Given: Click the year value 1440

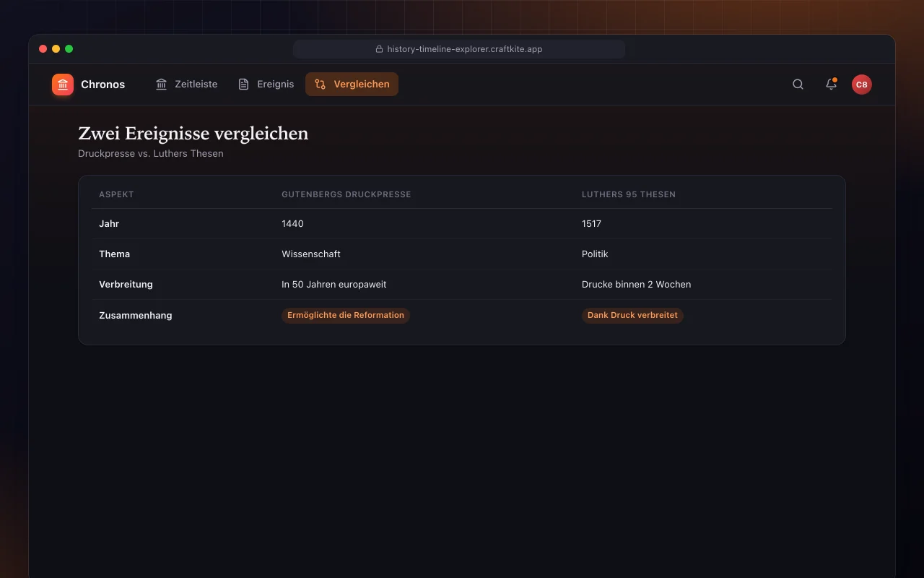Looking at the screenshot, I should [292, 224].
